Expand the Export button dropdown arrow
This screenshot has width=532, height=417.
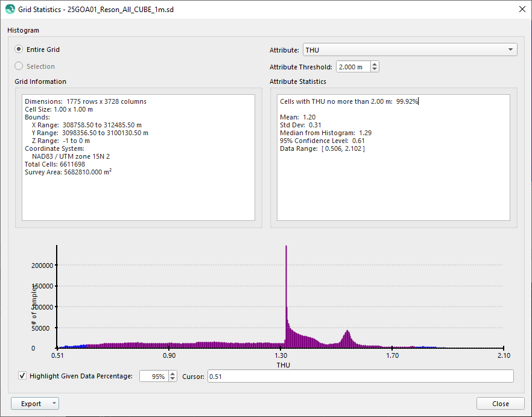tap(54, 404)
